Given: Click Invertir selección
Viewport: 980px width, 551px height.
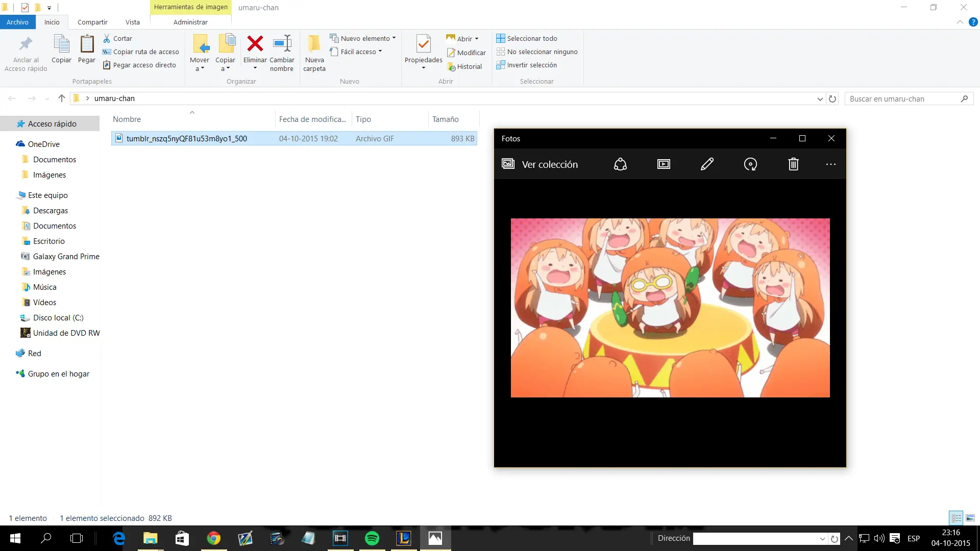Looking at the screenshot, I should pos(527,65).
